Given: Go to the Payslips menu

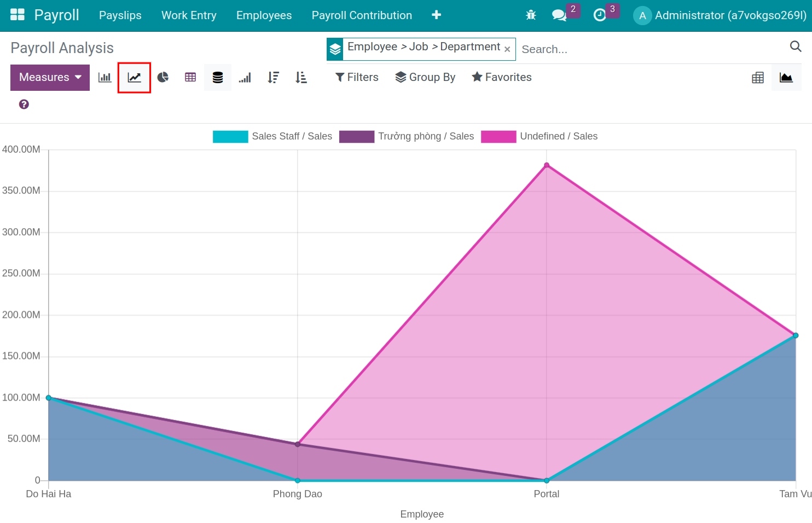Looking at the screenshot, I should [x=120, y=15].
